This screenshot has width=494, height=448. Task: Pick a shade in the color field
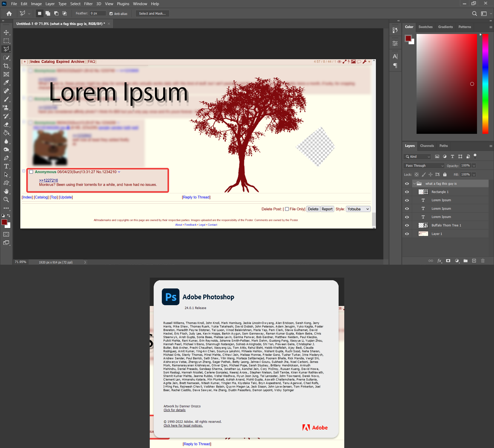pyautogui.click(x=447, y=84)
